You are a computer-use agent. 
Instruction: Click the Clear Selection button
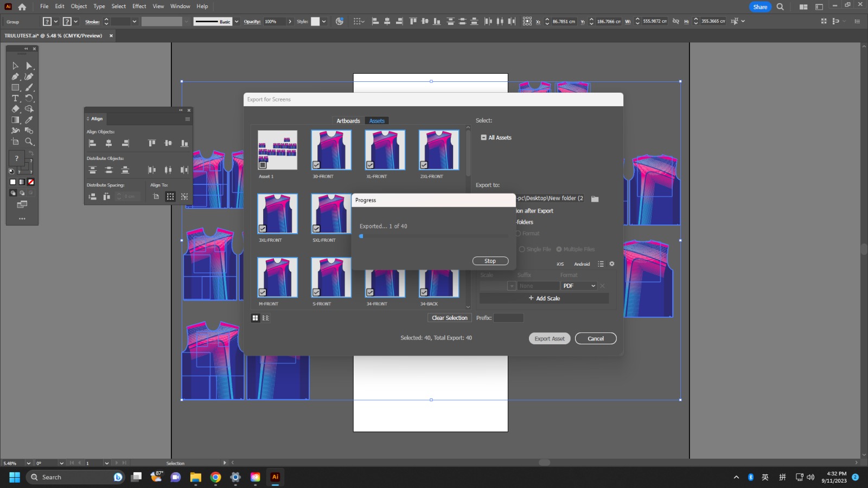point(449,318)
